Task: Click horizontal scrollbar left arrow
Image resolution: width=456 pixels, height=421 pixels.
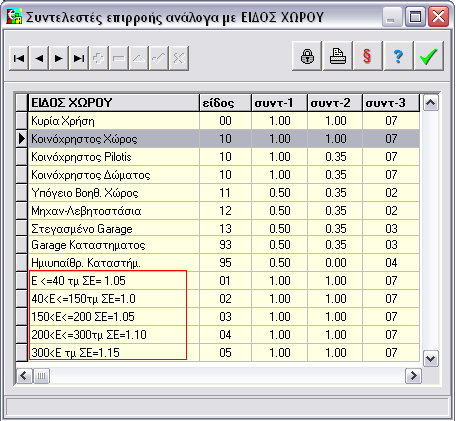Action: click(24, 376)
